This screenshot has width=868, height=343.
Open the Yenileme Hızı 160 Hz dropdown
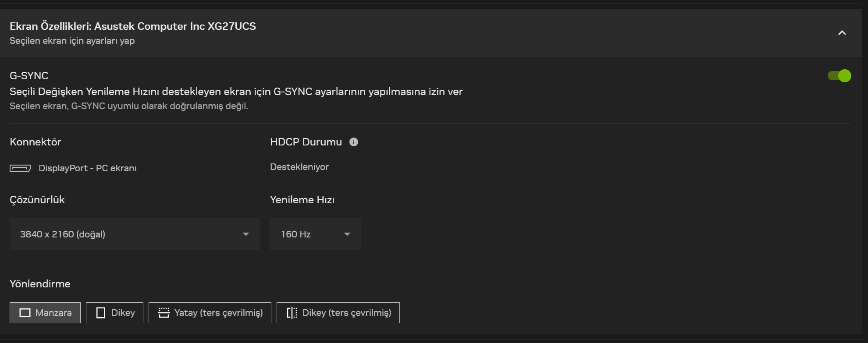(315, 234)
